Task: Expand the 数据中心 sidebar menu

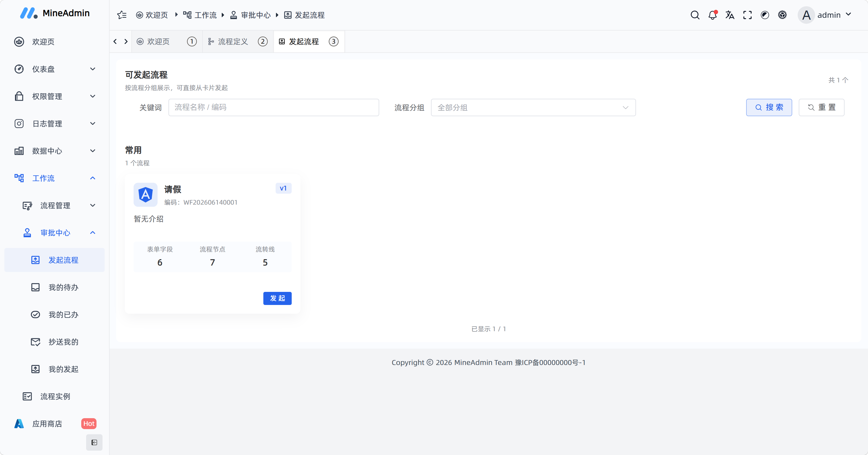Action: [x=55, y=151]
